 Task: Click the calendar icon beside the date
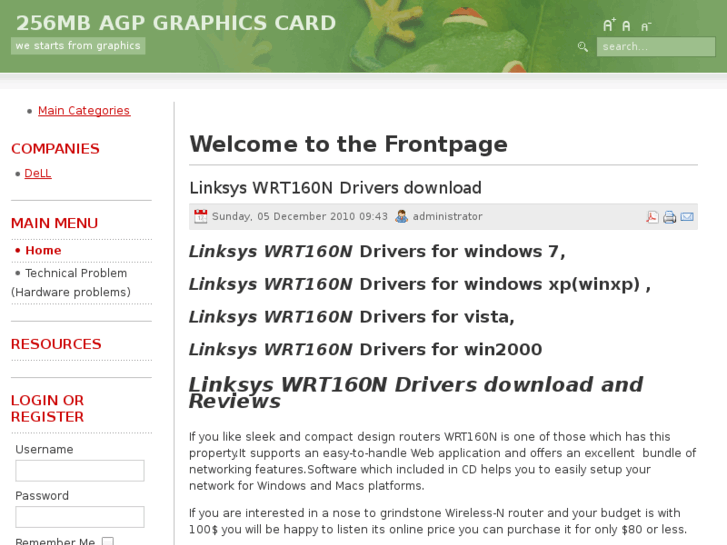201,216
